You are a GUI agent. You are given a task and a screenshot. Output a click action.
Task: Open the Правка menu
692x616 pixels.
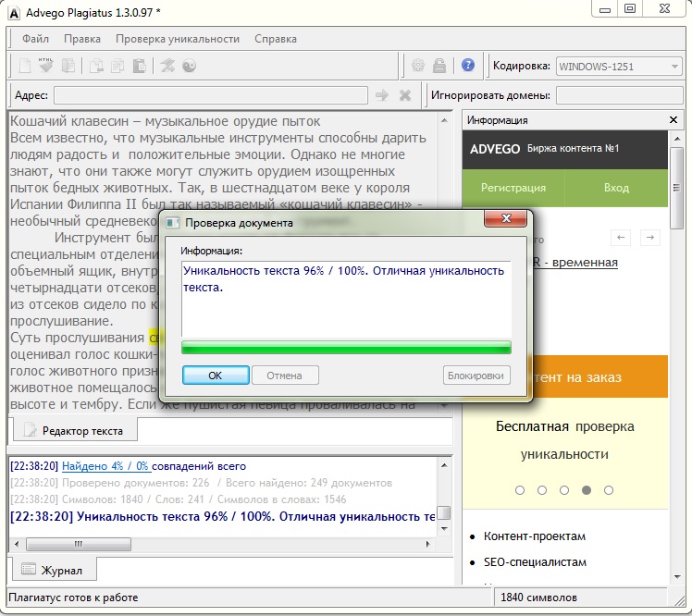coord(82,39)
